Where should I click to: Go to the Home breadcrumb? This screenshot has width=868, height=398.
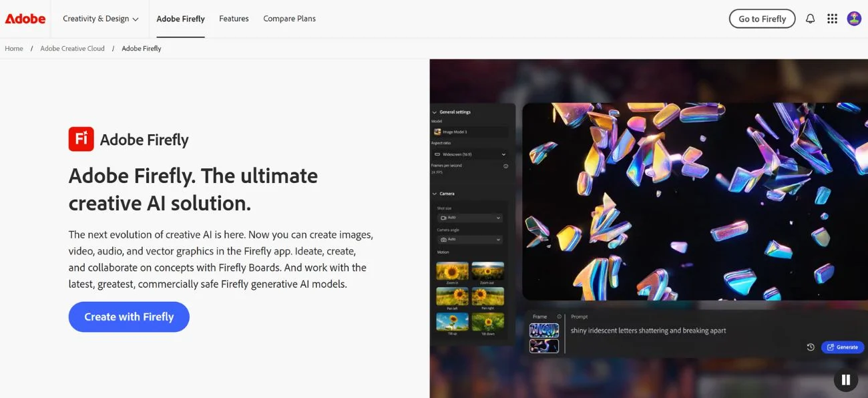click(14, 48)
